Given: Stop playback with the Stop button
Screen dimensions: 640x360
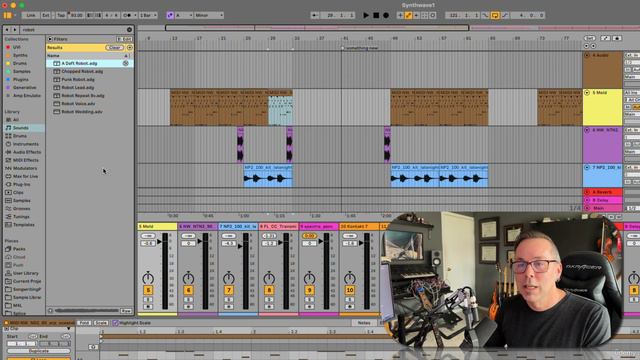Looking at the screenshot, I should (x=376, y=16).
